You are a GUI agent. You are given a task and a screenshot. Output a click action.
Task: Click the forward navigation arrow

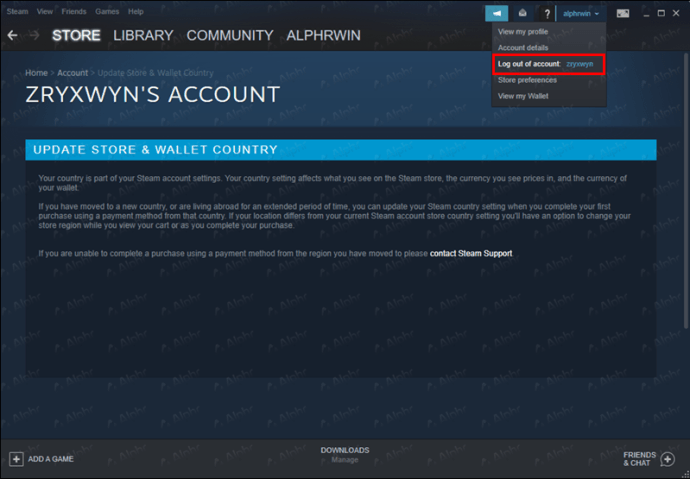[34, 35]
